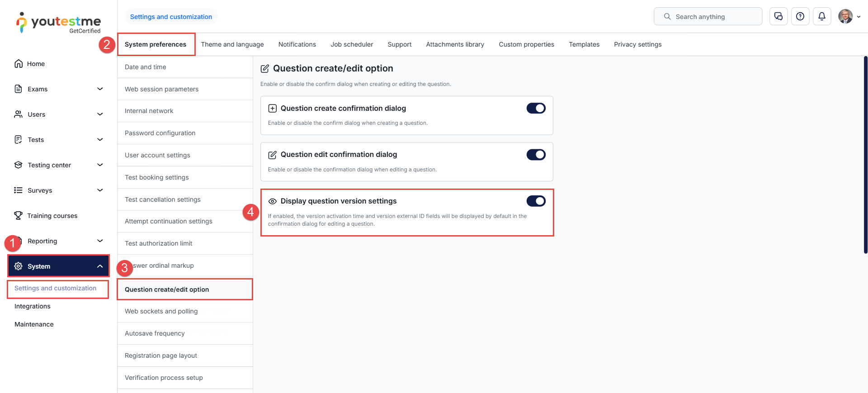The image size is (868, 393).
Task: Click the Users people icon
Action: [19, 114]
